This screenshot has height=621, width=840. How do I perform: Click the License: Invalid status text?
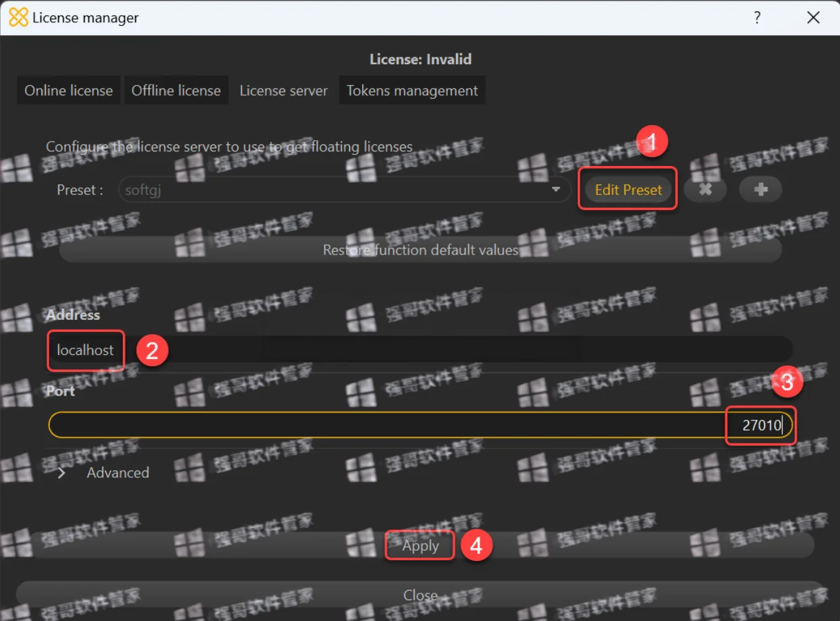point(420,59)
